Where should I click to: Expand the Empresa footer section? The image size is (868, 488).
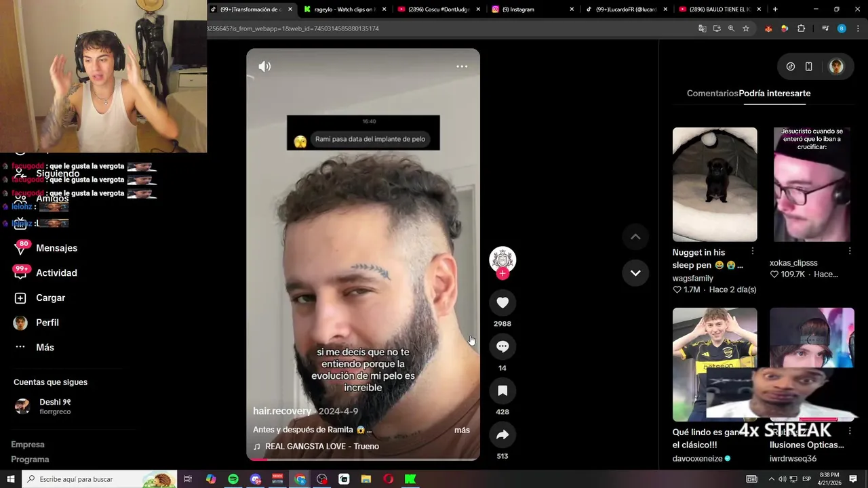28,445
